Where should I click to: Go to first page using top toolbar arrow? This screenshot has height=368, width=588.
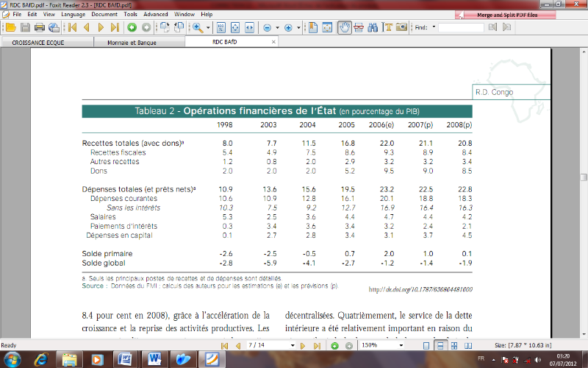72,27
